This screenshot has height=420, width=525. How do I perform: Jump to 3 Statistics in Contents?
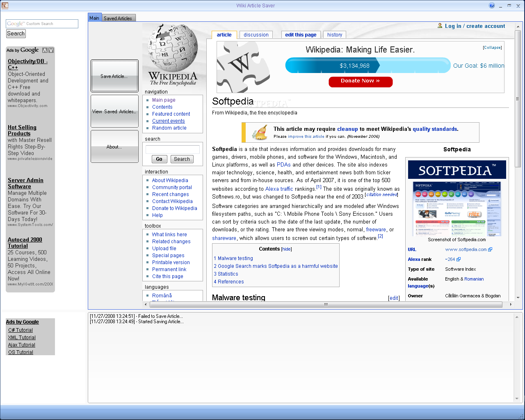(226, 274)
